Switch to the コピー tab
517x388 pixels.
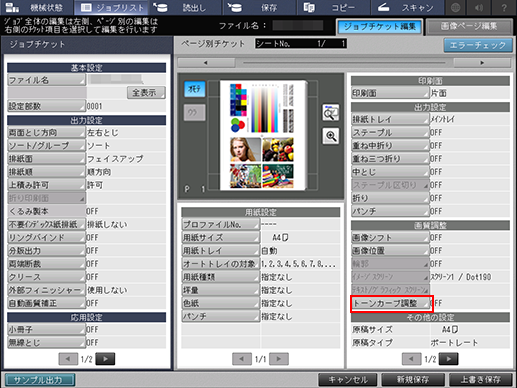pyautogui.click(x=333, y=7)
